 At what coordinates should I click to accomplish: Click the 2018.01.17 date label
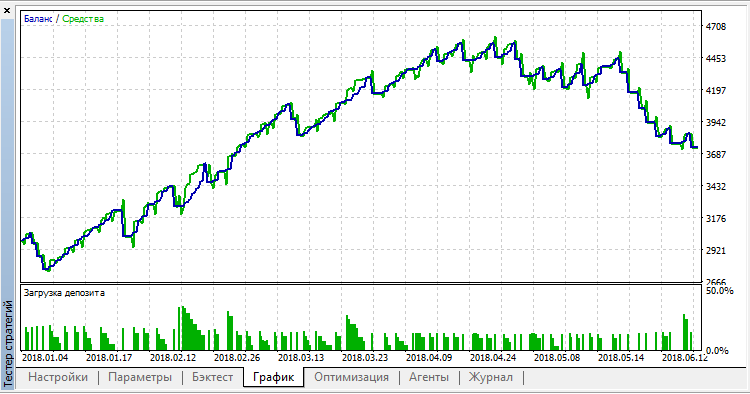click(109, 358)
